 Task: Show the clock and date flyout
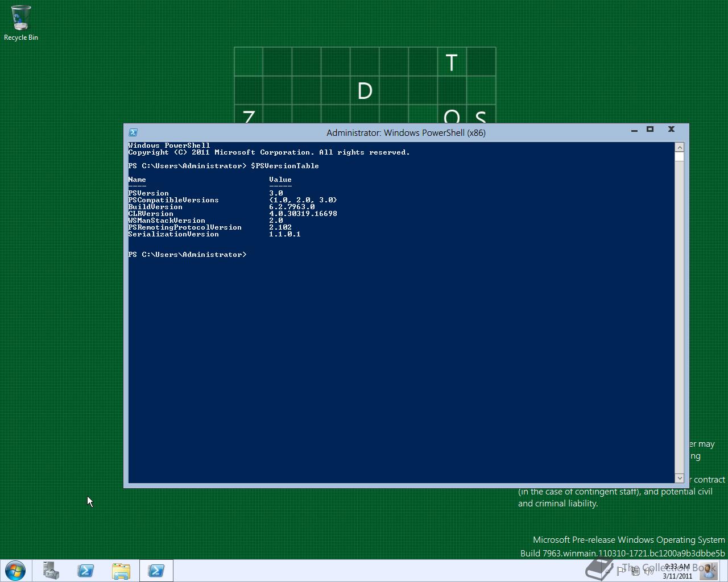click(677, 571)
